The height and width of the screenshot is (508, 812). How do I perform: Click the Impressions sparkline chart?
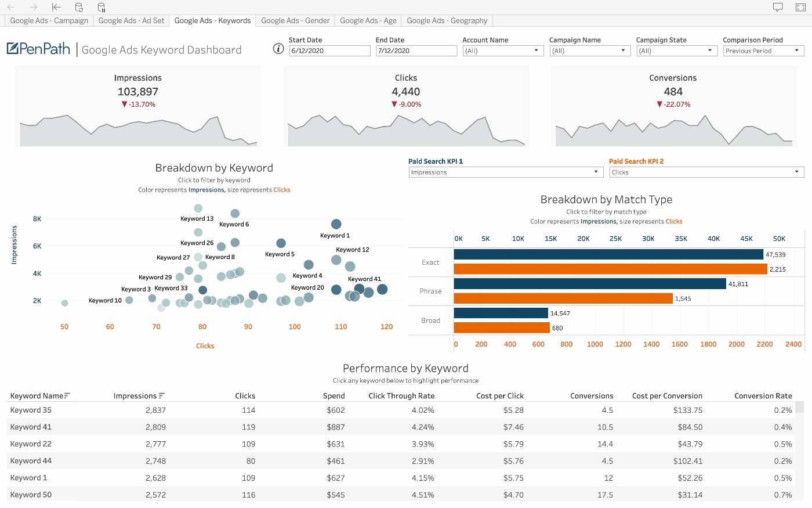[138, 131]
